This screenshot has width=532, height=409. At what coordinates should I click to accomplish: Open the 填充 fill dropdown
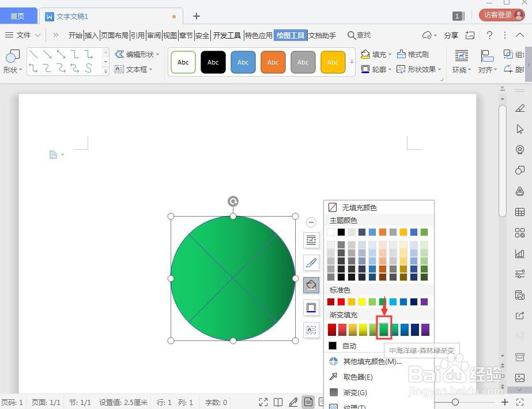[376, 54]
